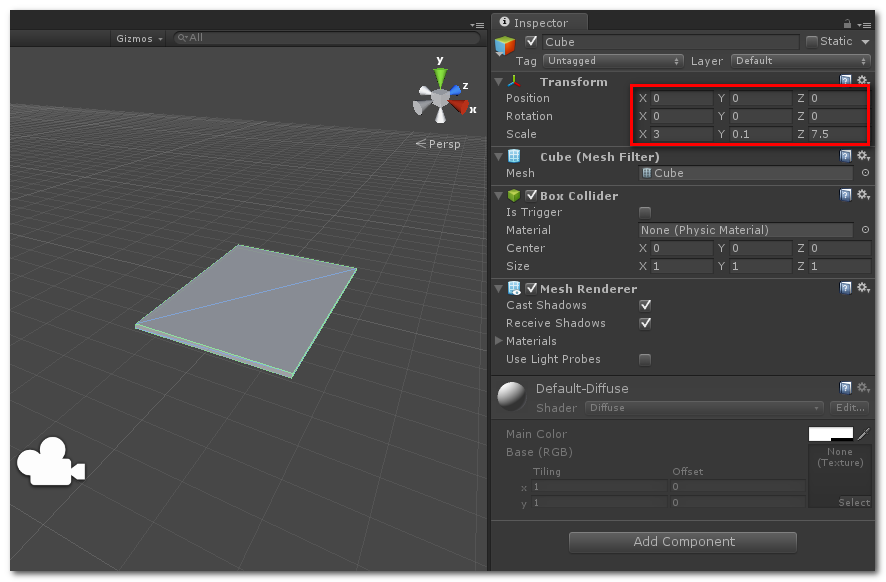Viewport: 886px width, 582px height.
Task: Click the None (Texture) slot
Action: click(x=840, y=476)
